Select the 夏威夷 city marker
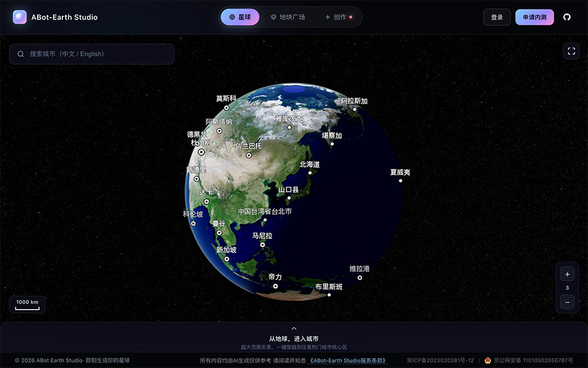Screen dimensions: 588x368 coord(400,181)
